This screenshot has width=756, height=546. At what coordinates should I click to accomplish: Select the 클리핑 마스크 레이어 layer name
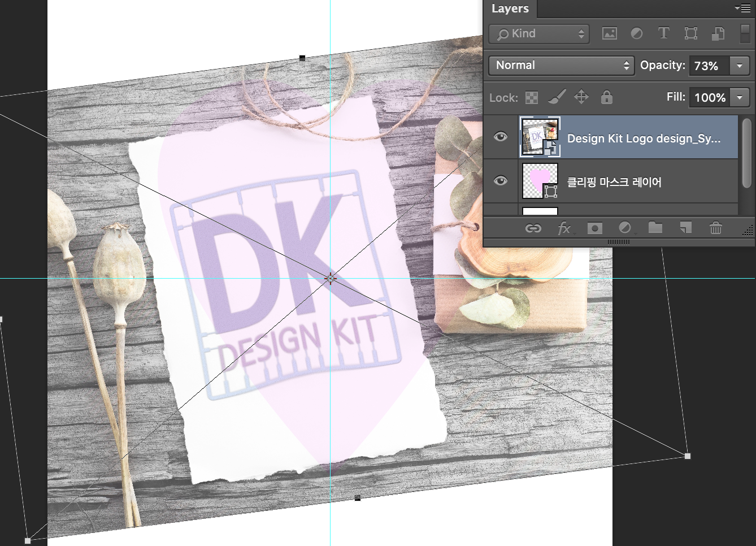(x=614, y=182)
